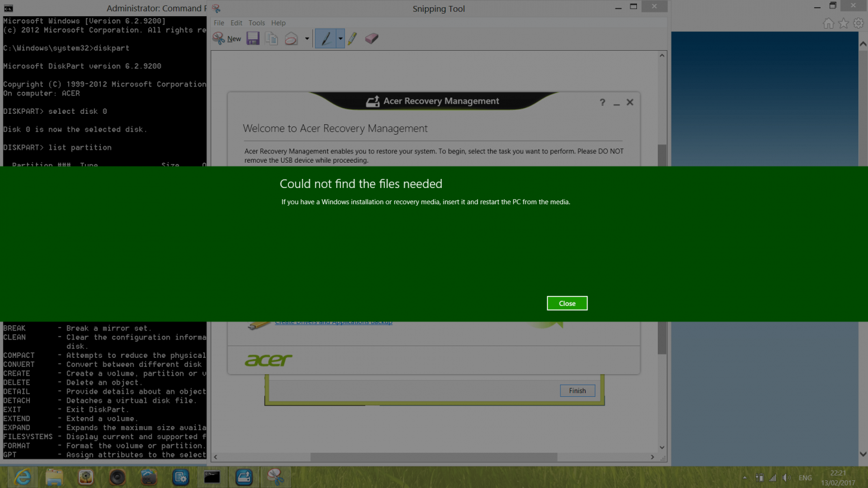Click the Command Prompt title bar icon

point(8,8)
